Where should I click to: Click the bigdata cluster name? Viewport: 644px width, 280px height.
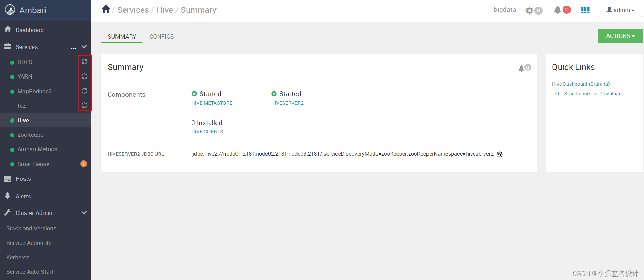pyautogui.click(x=505, y=10)
